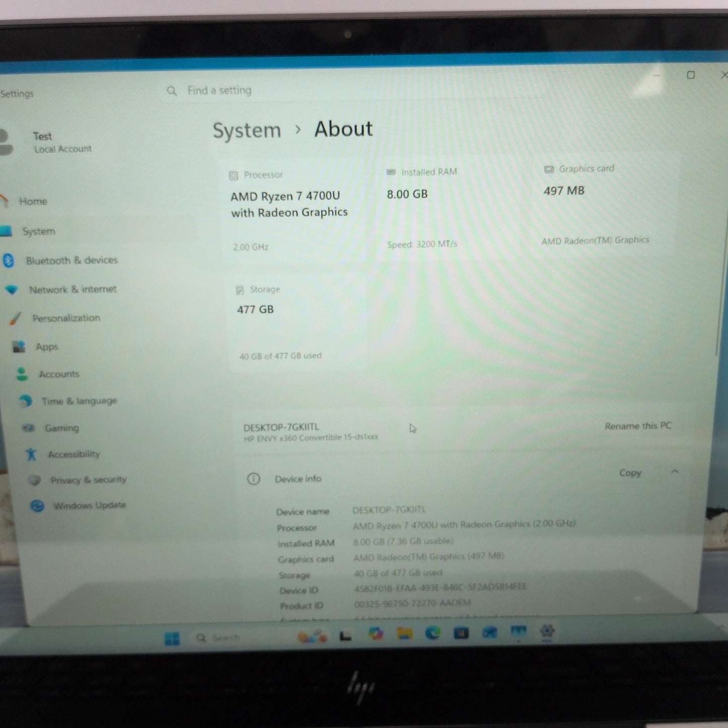Click the black Task View taskbar icon

point(346,636)
